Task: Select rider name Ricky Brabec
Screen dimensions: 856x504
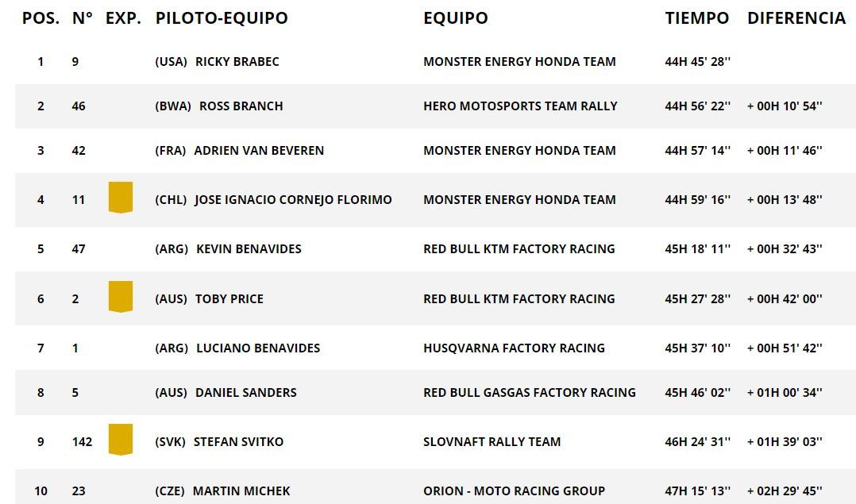Action: pyautogui.click(x=237, y=61)
